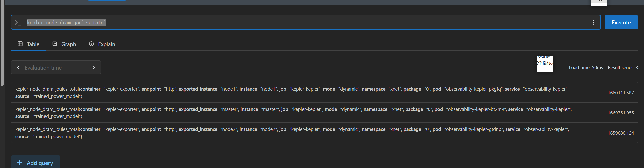Viewport: 644px width, 168px height.
Task: Click the value 1669751.955
Action: point(621,113)
